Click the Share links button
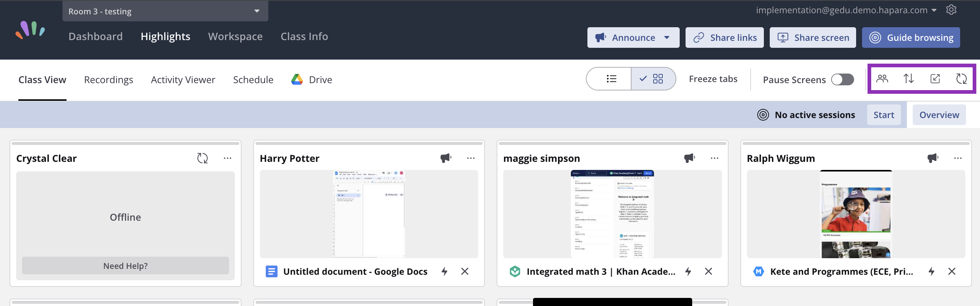 (x=725, y=37)
